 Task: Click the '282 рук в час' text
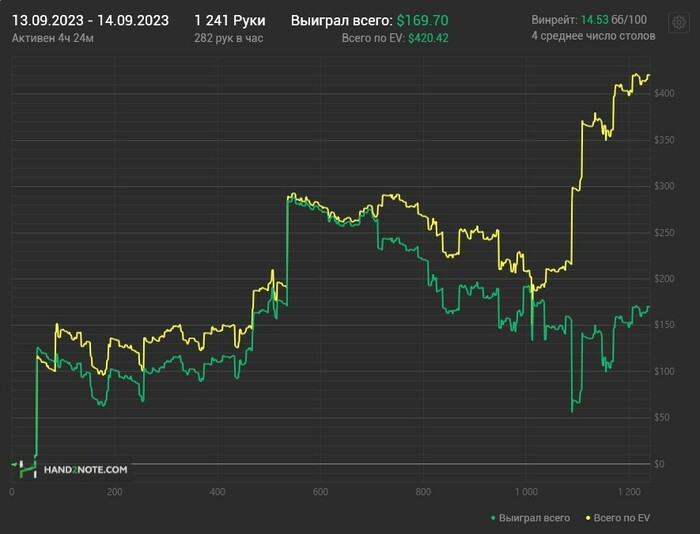click(x=229, y=38)
